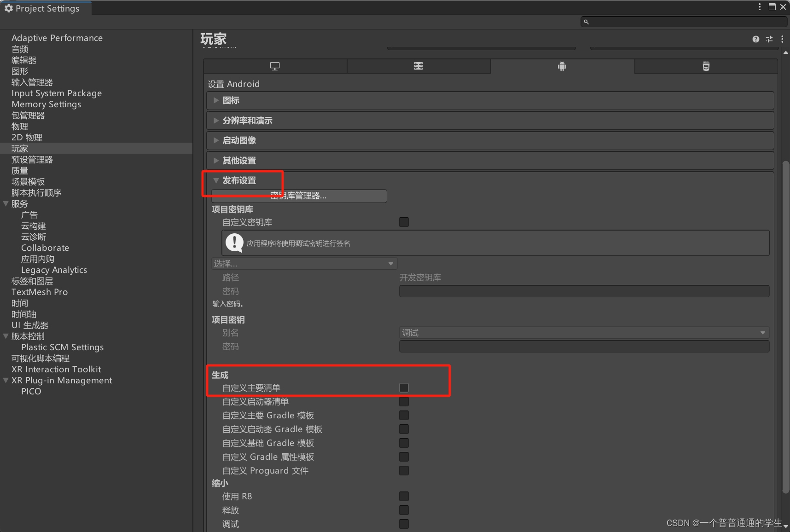Open 图形 settings category

pyautogui.click(x=20, y=71)
